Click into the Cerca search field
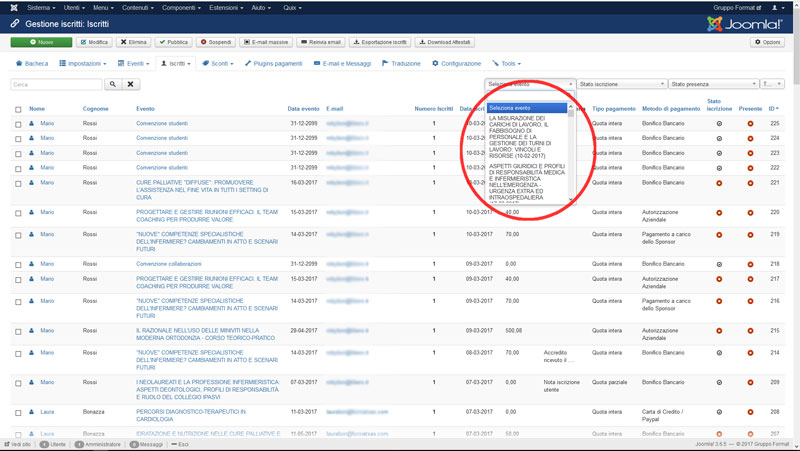 (57, 84)
